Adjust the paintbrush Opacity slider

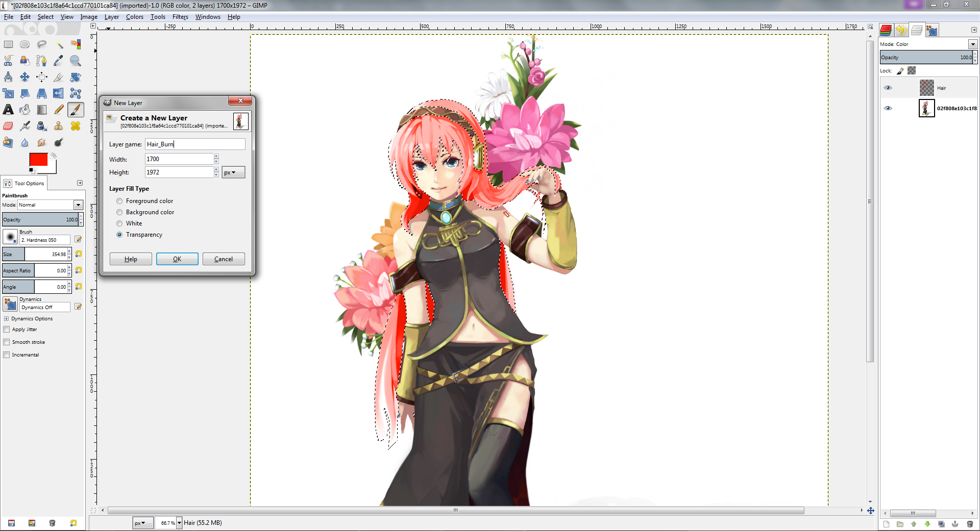(x=40, y=219)
